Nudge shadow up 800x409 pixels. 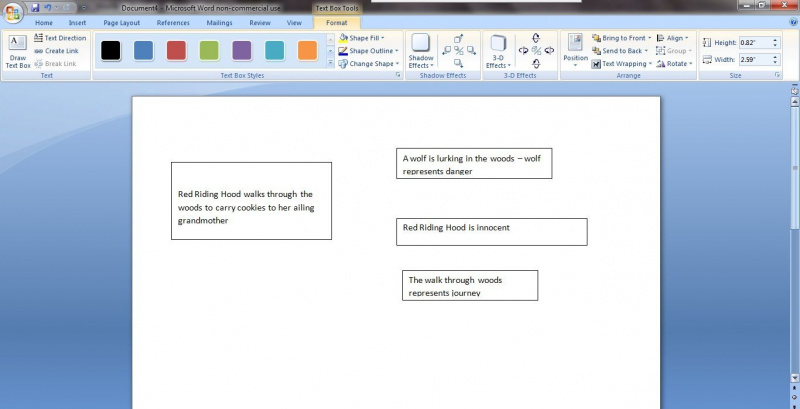point(459,38)
